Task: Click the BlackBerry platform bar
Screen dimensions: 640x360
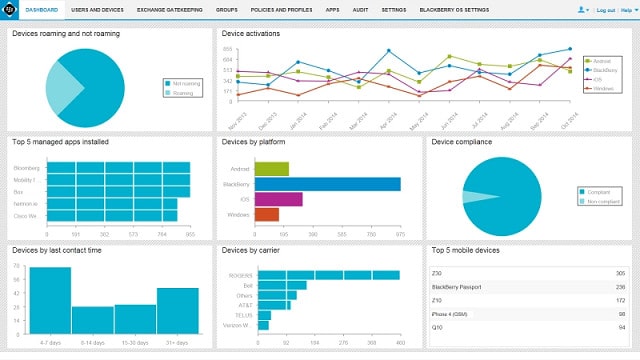Action: [327, 184]
